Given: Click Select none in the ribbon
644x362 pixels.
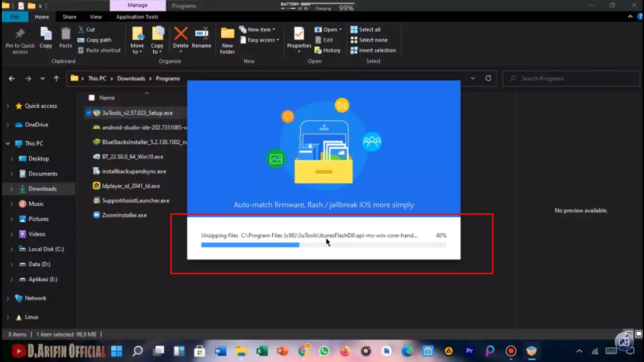Looking at the screenshot, I should [x=369, y=40].
